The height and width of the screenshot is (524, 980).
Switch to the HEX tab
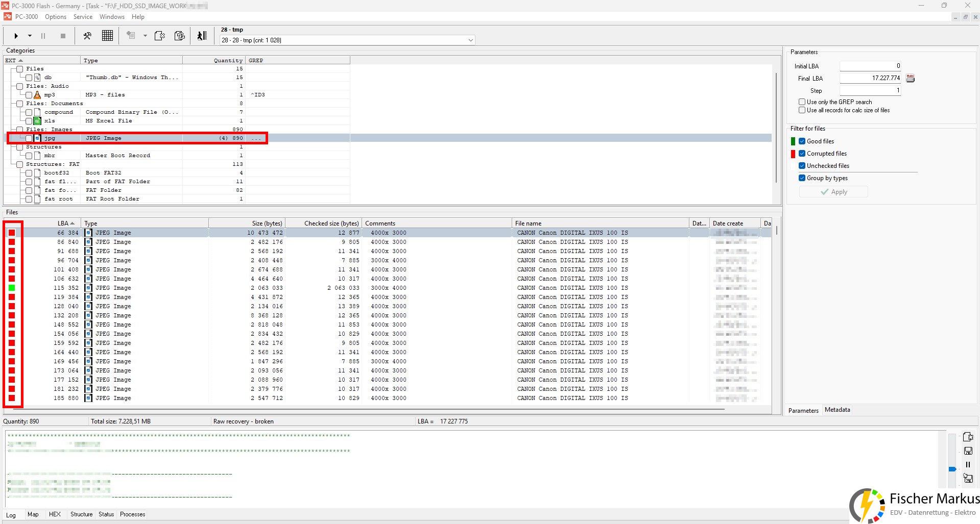click(55, 514)
